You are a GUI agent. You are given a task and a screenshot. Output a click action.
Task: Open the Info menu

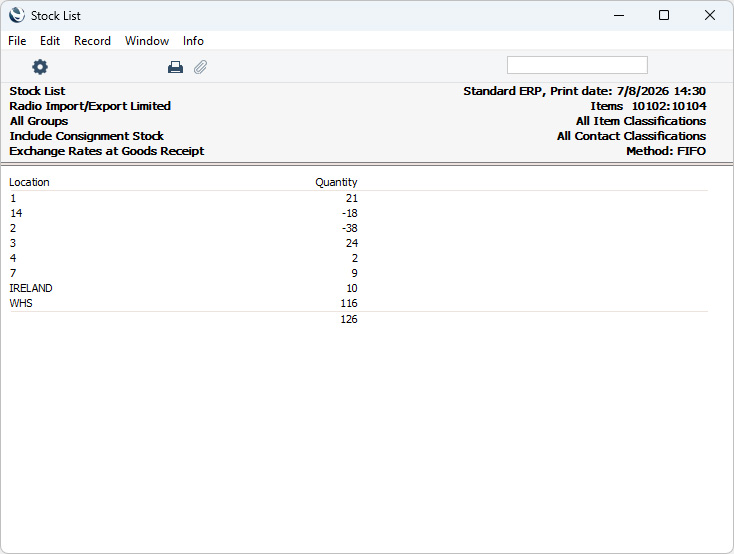click(x=193, y=41)
